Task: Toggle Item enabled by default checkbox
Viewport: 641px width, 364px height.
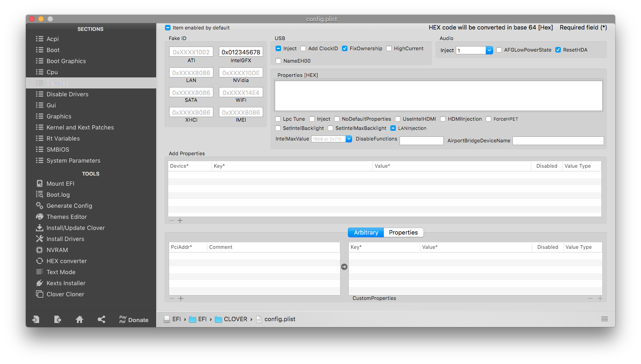Action: coord(168,28)
